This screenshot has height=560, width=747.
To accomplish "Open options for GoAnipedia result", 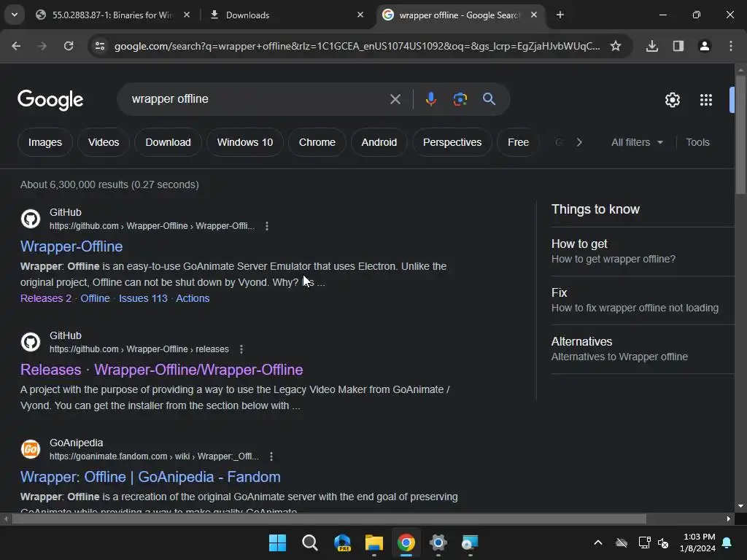I will point(271,456).
